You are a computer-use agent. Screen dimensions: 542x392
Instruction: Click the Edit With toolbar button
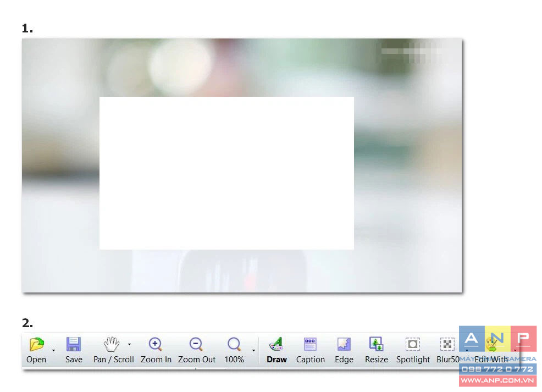point(491,350)
